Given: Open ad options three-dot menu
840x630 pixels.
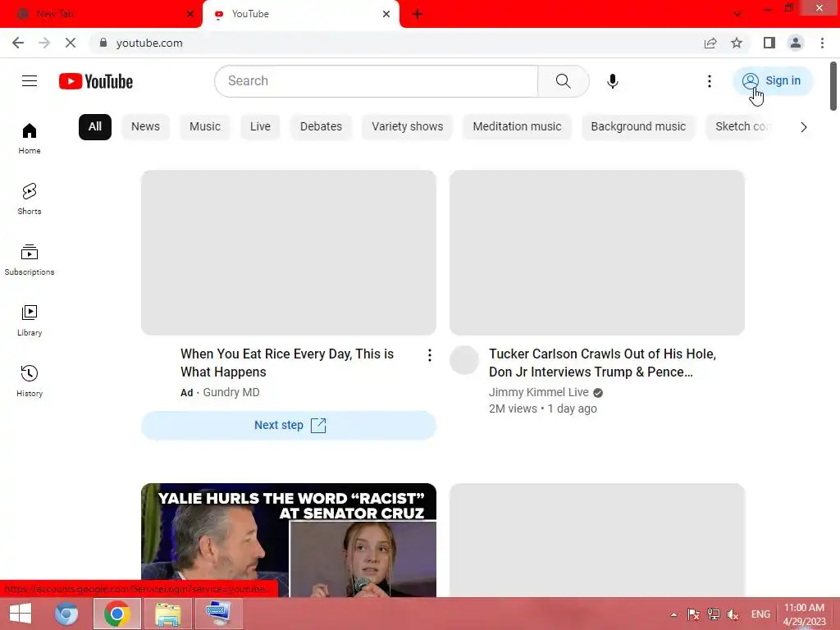Looking at the screenshot, I should tap(430, 355).
